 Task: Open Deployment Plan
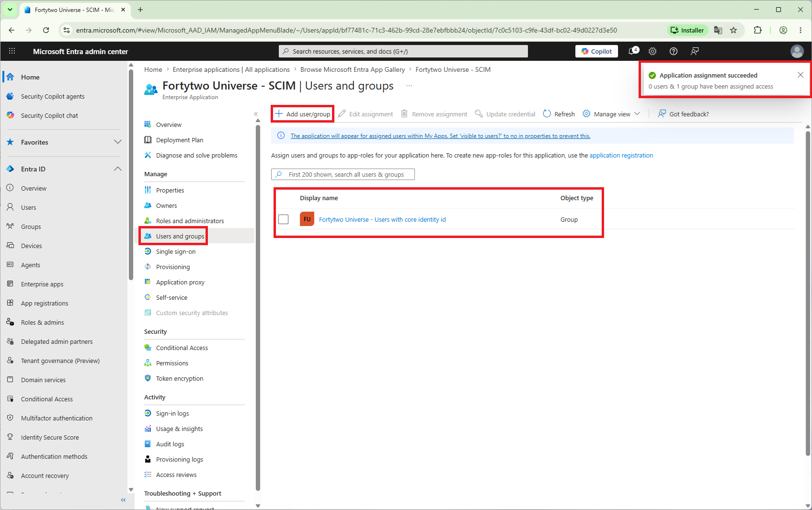coord(180,140)
